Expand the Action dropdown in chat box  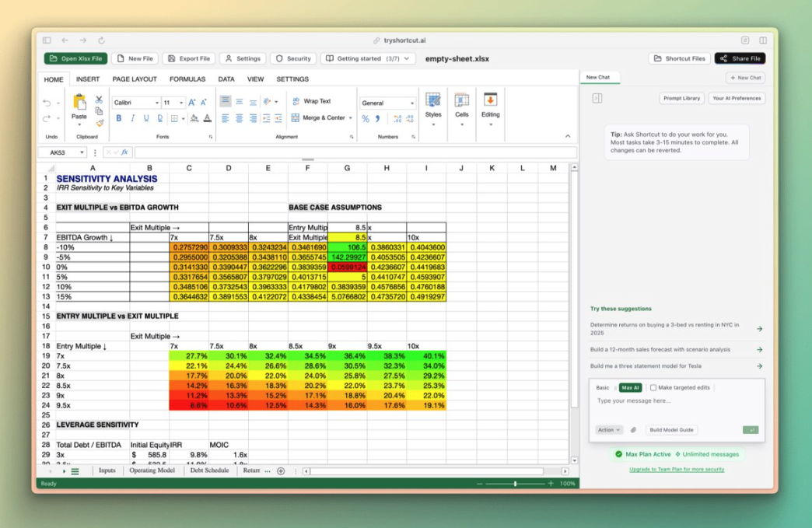(x=608, y=430)
